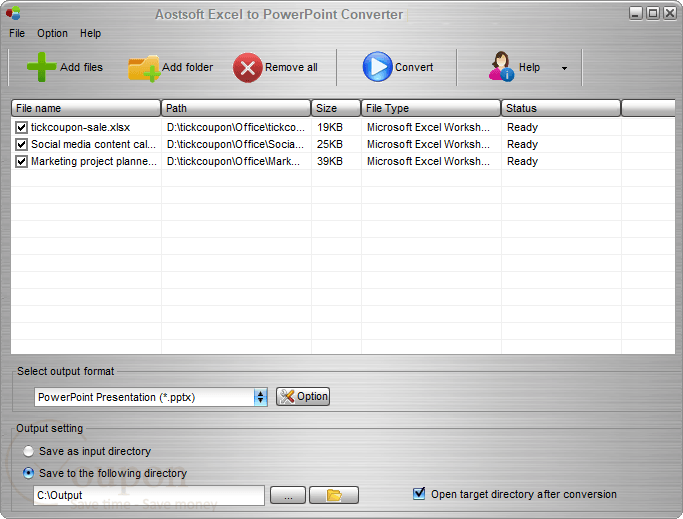The image size is (683, 519).
Task: Click Ready status of Social media row
Action: [522, 144]
